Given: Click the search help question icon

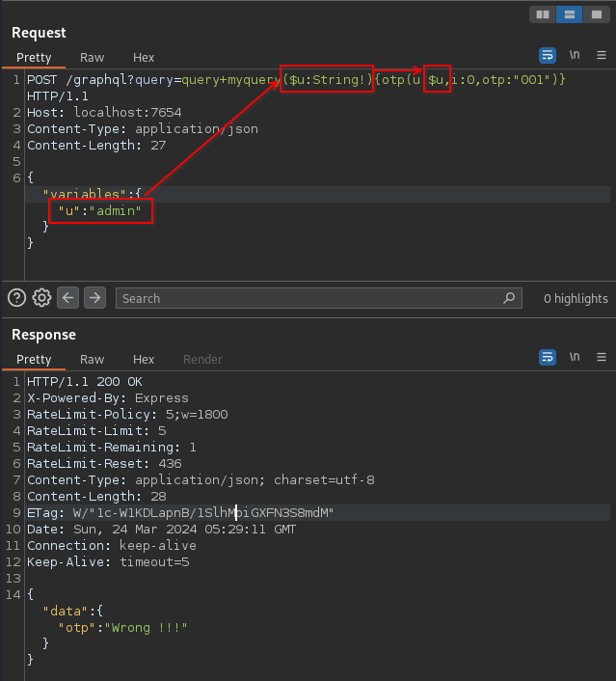Looking at the screenshot, I should (17, 298).
